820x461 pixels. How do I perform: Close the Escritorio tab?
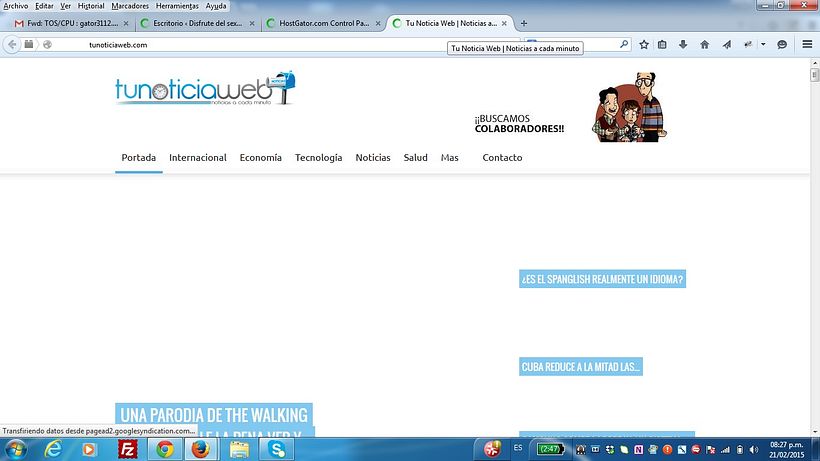pyautogui.click(x=252, y=24)
